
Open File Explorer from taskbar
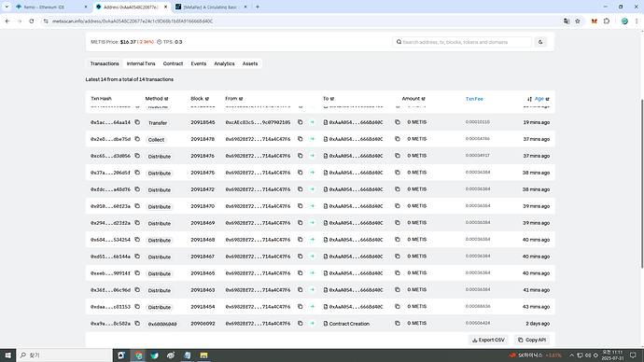(x=203, y=355)
